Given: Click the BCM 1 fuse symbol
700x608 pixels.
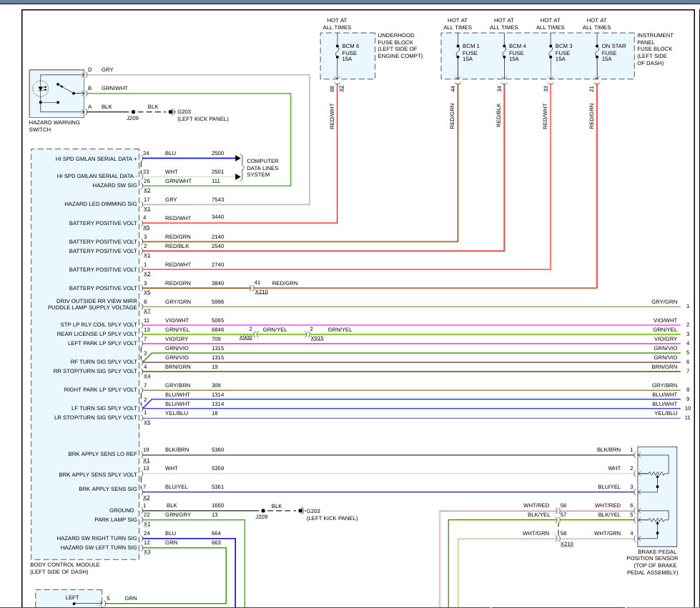Looking at the screenshot, I should [458, 53].
